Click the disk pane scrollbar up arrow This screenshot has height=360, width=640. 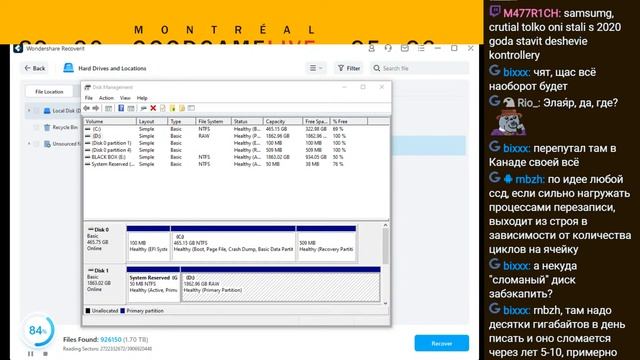click(x=385, y=225)
